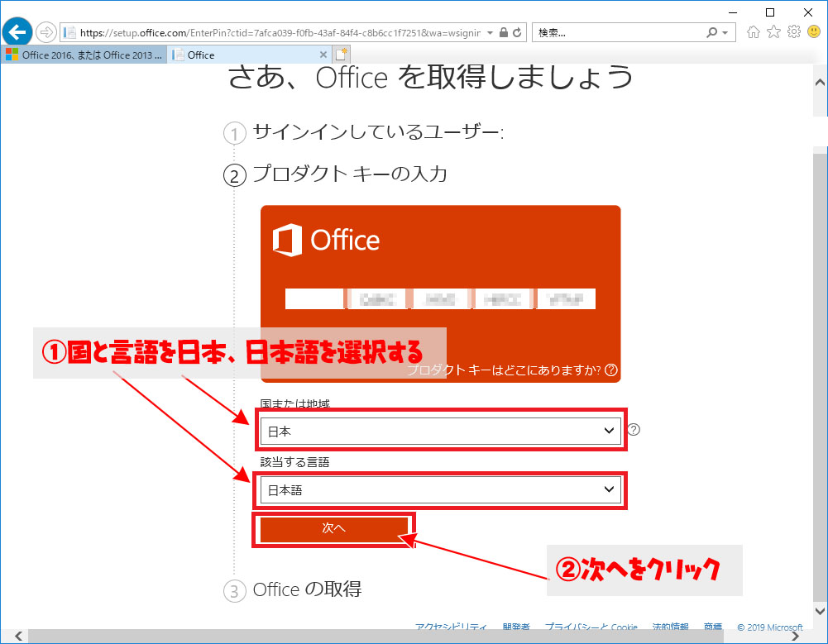Click the help icon beside country dropdown
This screenshot has width=828, height=644.
point(634,430)
